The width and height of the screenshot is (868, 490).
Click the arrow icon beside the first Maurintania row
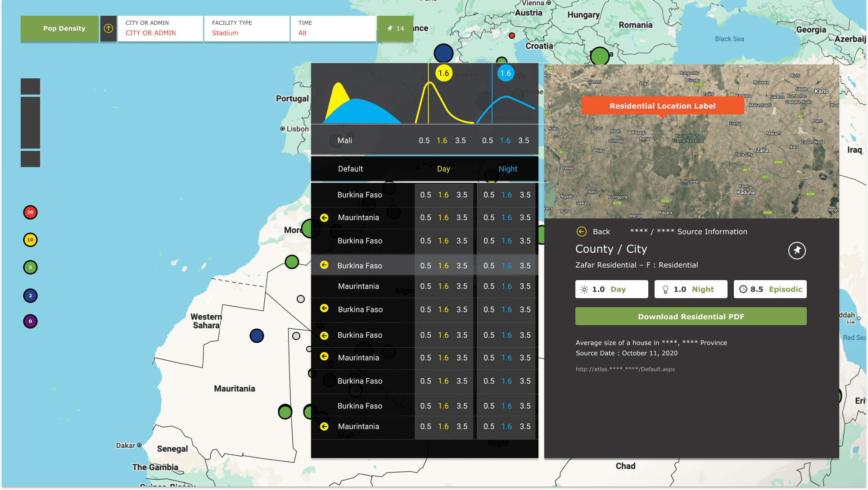click(324, 218)
